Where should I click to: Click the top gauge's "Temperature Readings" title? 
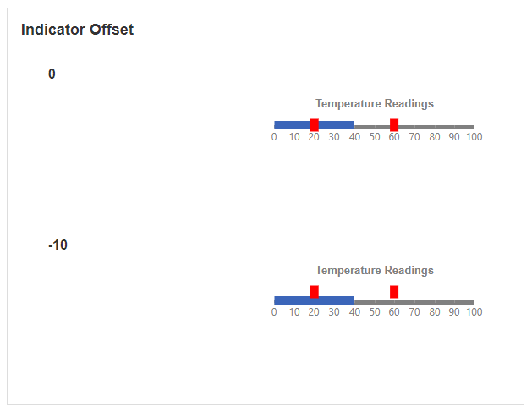pyautogui.click(x=375, y=104)
